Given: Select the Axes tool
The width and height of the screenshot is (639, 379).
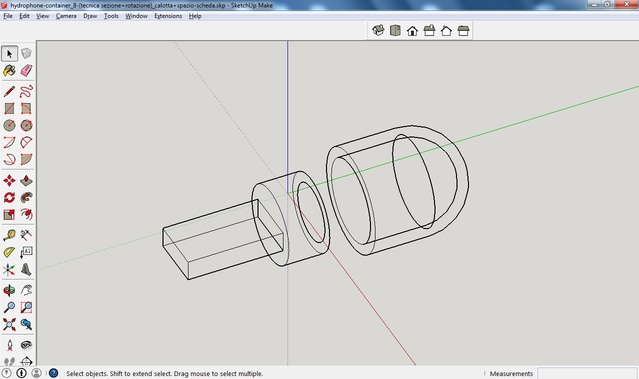Looking at the screenshot, I should [x=9, y=269].
